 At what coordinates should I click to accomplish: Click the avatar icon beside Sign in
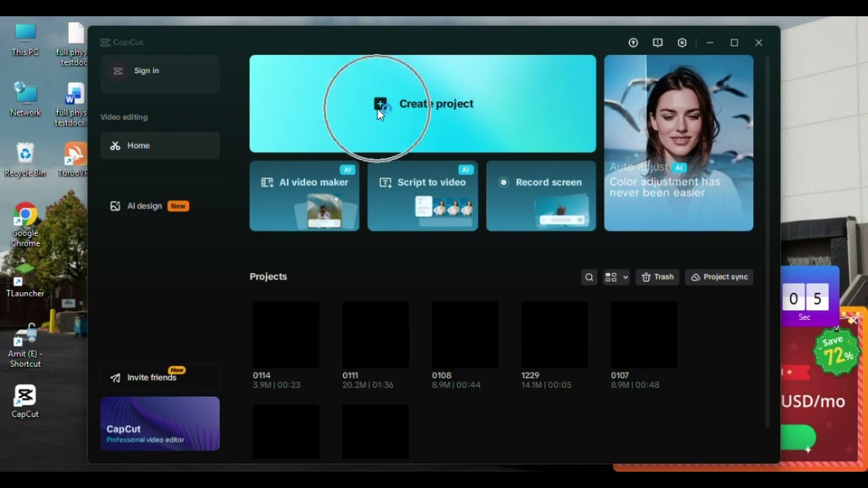(x=118, y=71)
